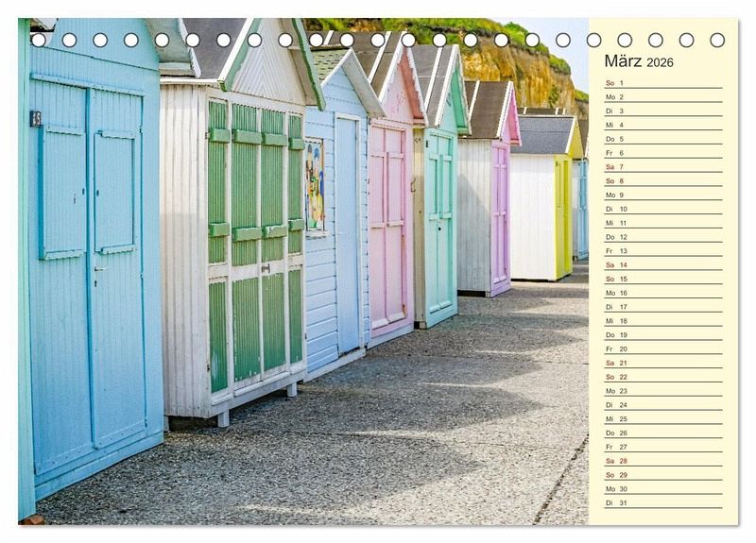
Task: Select the Do 26 calendar row
Action: [x=663, y=433]
